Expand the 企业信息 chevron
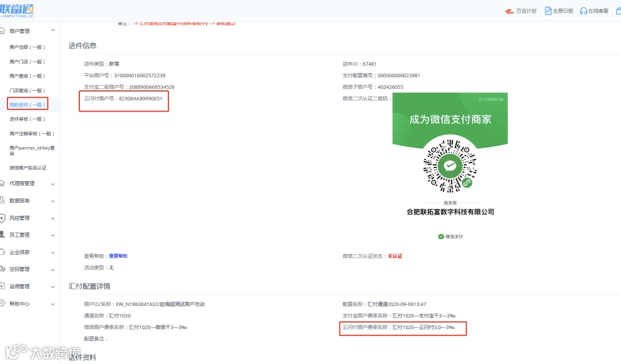The height and width of the screenshot is (364, 621). pyautogui.click(x=53, y=252)
